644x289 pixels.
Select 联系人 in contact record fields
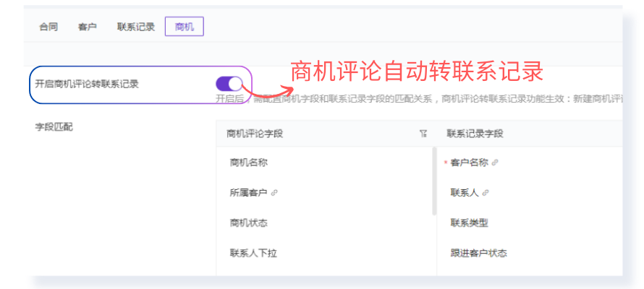465,193
